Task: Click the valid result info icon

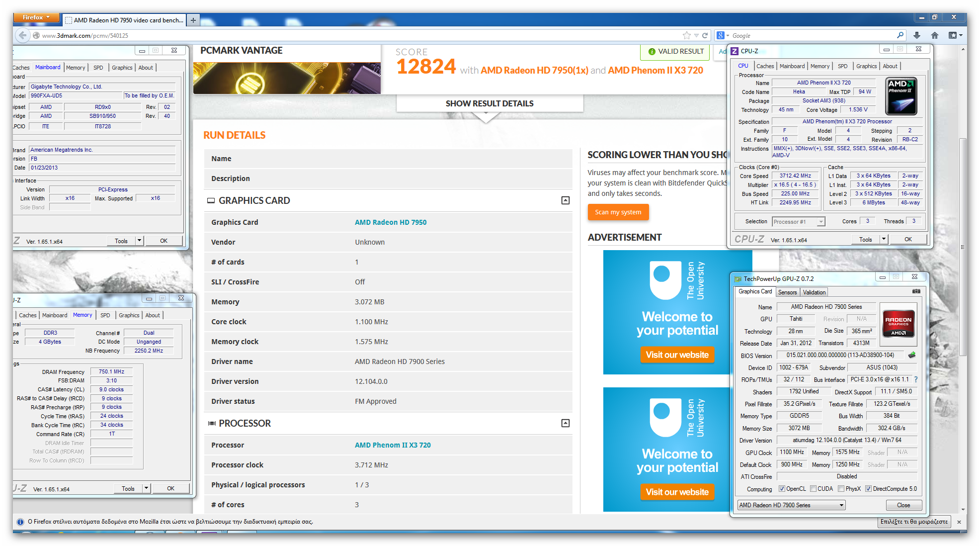Action: tap(652, 52)
